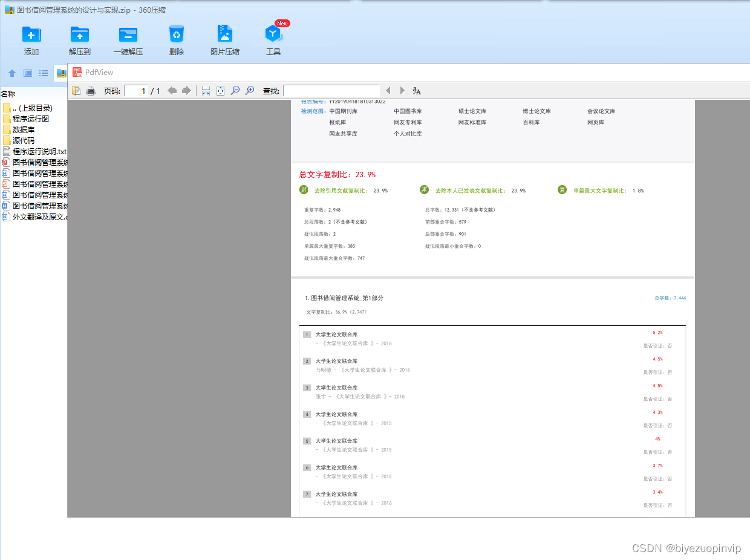Screen dimensions: 750x560
Task: Click the page number input box
Action: click(x=136, y=91)
